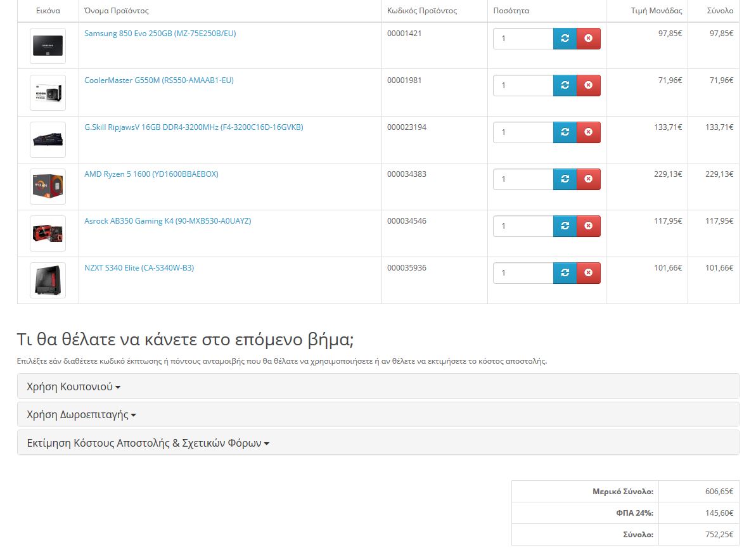The height and width of the screenshot is (555, 756).
Task: Open G.Skill RipjawsV 16GB DDR4 link
Action: [x=194, y=127]
